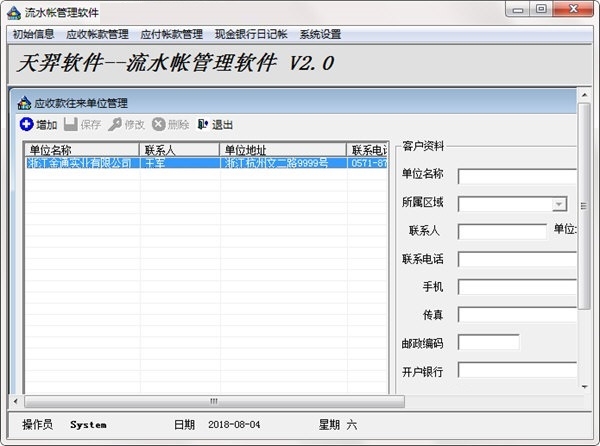Click the 退出 label in the toolbar
This screenshot has height=446, width=600.
(x=222, y=125)
